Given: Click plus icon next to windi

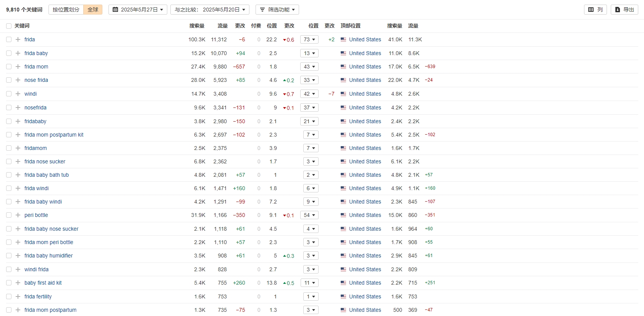Looking at the screenshot, I should pyautogui.click(x=18, y=94).
